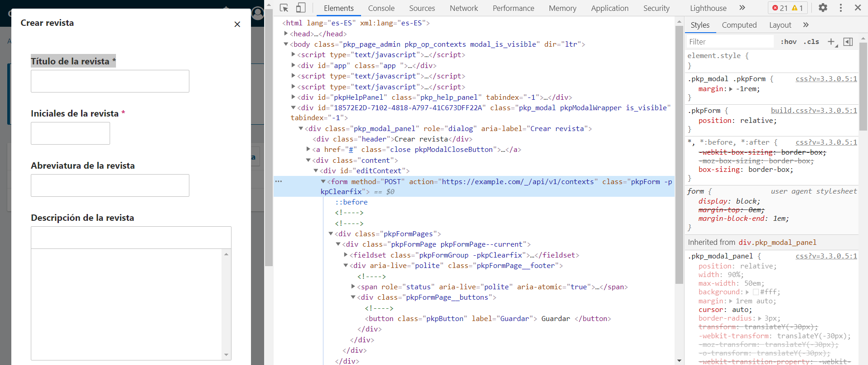Switch to the Console tab
Image resolution: width=868 pixels, height=365 pixels.
click(381, 8)
